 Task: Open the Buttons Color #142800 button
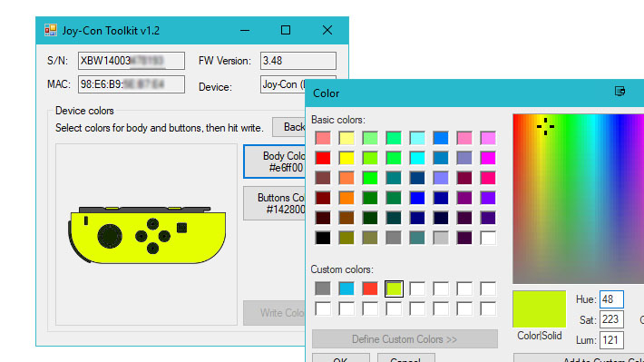click(x=274, y=203)
